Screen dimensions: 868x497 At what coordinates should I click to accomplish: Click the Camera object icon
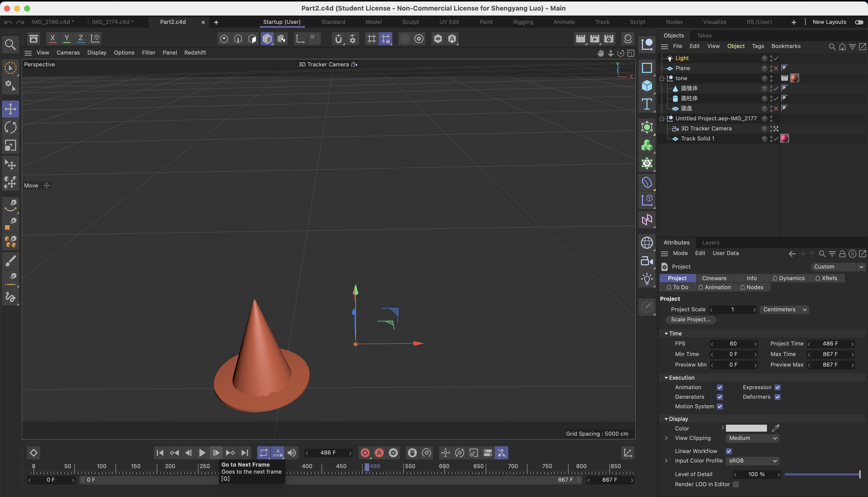coord(647,261)
